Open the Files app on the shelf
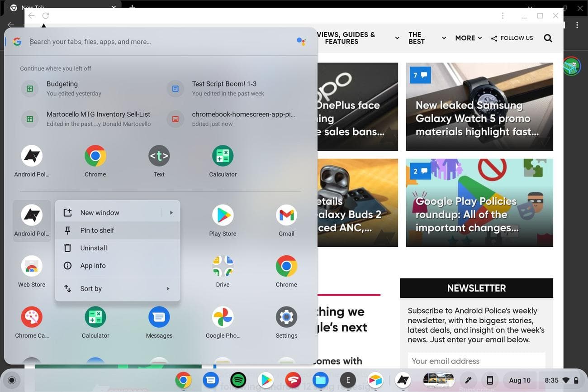This screenshot has width=588, height=392. coord(321,380)
